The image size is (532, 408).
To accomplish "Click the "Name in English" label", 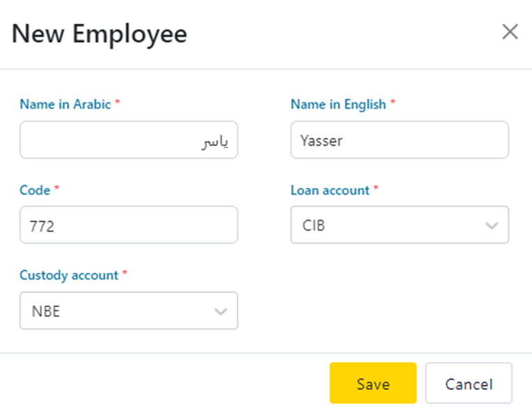I will click(x=338, y=104).
